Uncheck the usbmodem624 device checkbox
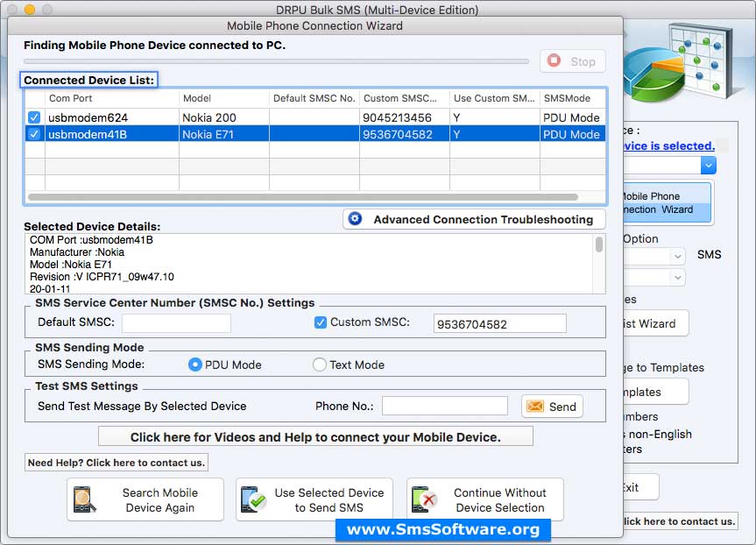The image size is (756, 545). [34, 117]
